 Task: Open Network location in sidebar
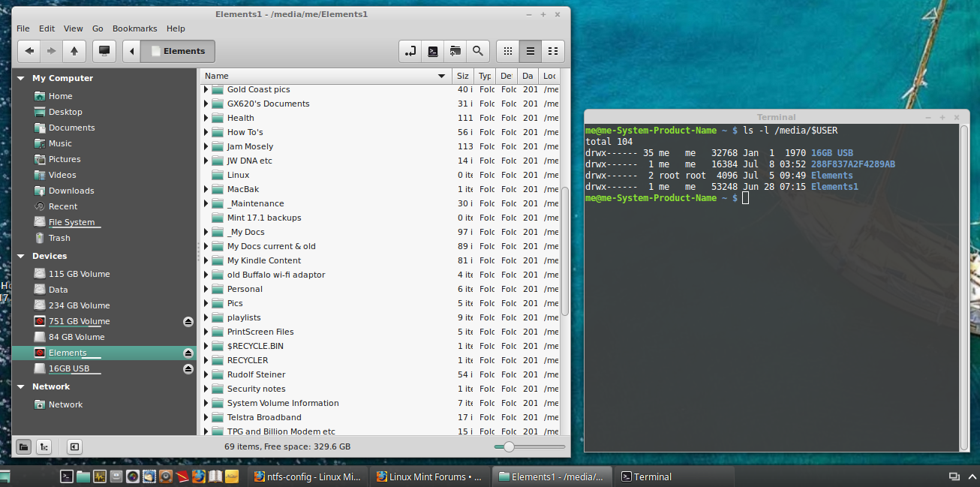tap(65, 404)
